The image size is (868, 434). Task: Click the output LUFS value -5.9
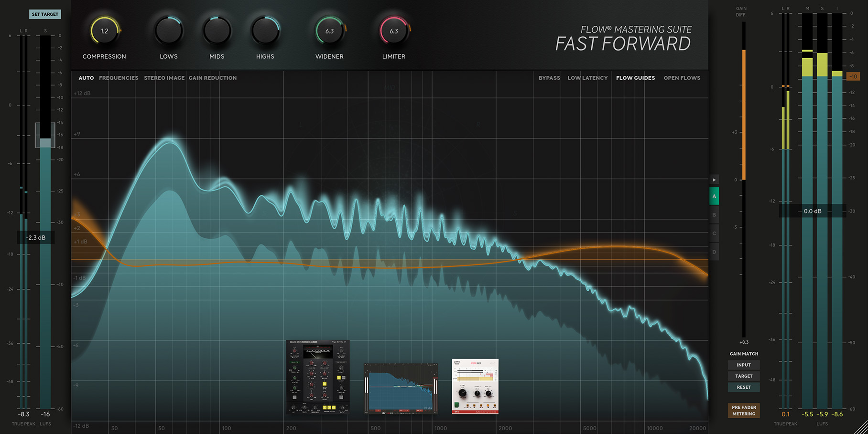(x=822, y=414)
